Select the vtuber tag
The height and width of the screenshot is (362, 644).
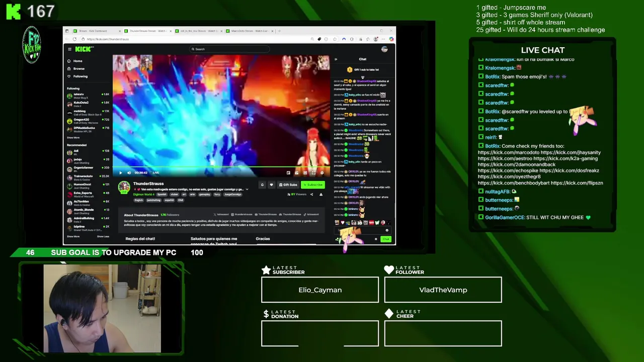coord(174,194)
